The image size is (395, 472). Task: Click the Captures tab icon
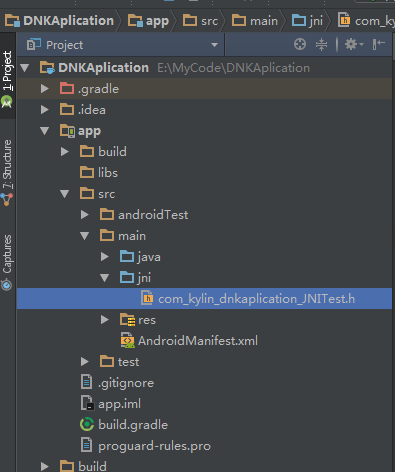click(x=7, y=285)
